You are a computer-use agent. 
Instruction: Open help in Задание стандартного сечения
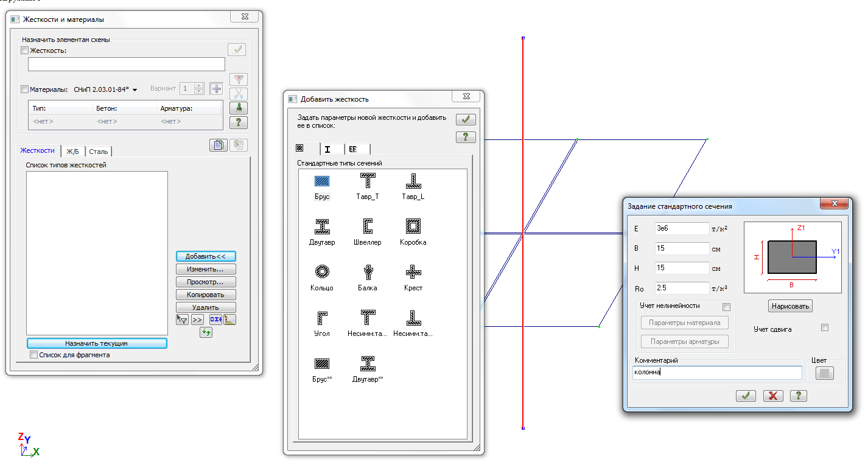pos(799,396)
